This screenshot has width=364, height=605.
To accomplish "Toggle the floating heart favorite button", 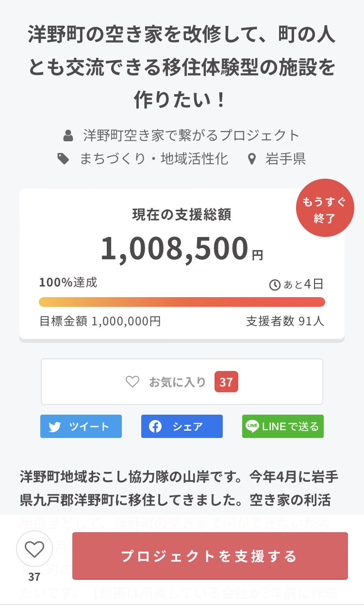I will point(34,549).
